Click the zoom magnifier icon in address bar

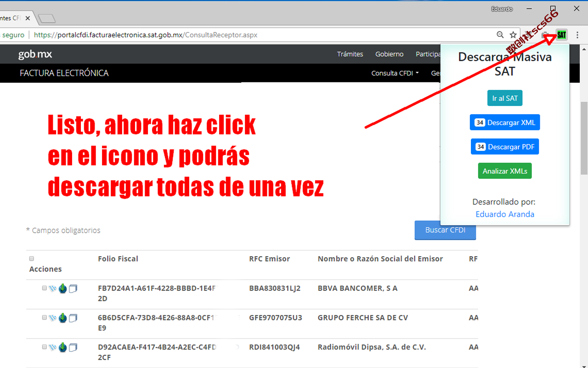(500, 35)
